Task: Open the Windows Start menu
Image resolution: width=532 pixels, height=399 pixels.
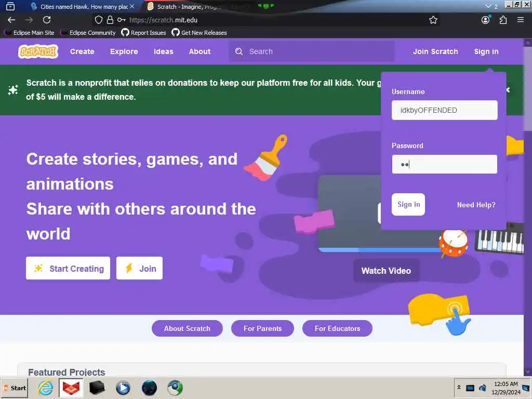Action: pos(14,388)
